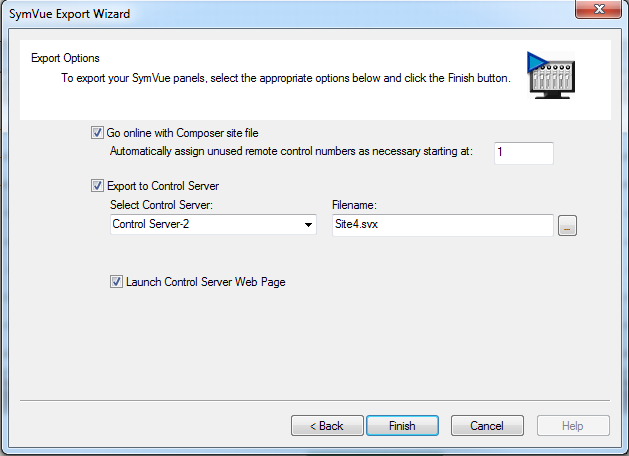Click the Filename label above the field
This screenshot has height=456, width=629.
click(354, 205)
